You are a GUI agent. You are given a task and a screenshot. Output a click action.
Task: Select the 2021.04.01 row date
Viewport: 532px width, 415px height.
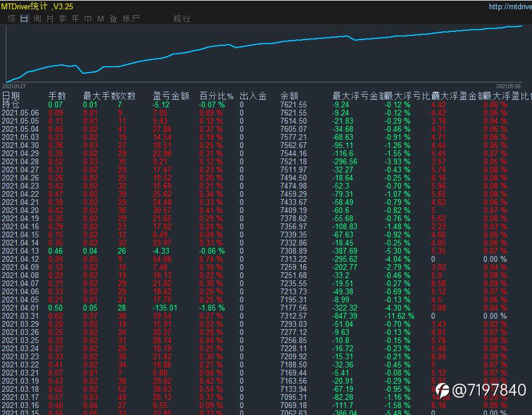coord(20,308)
